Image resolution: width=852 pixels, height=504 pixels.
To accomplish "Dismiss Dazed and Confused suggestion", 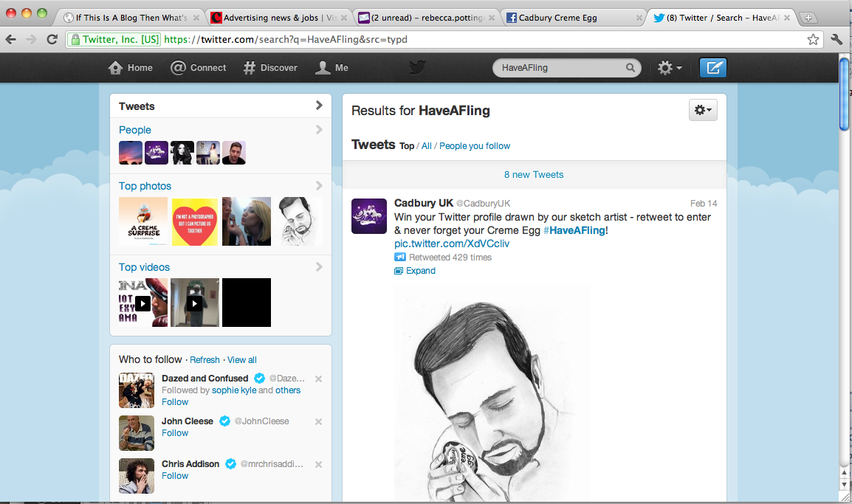I will [318, 379].
